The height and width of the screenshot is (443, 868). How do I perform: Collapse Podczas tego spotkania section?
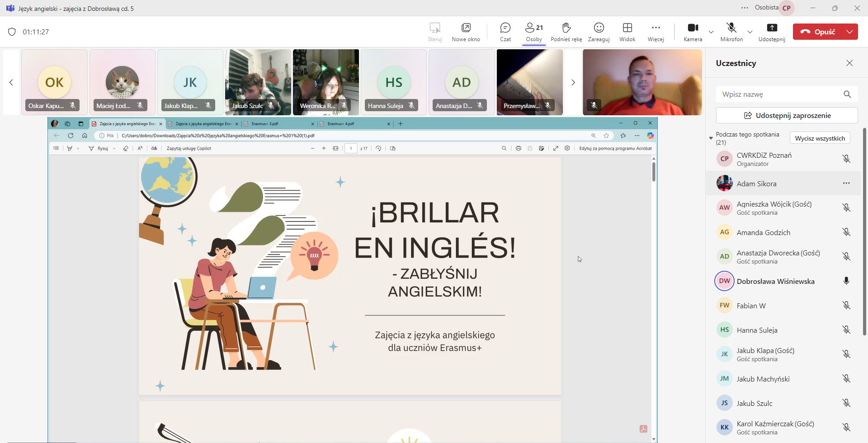pyautogui.click(x=711, y=137)
